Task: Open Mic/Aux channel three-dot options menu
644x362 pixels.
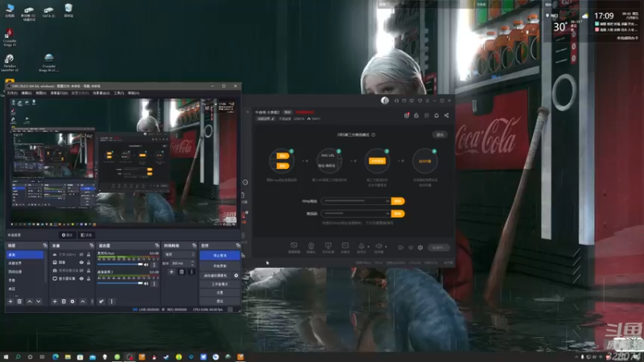Action: (155, 265)
